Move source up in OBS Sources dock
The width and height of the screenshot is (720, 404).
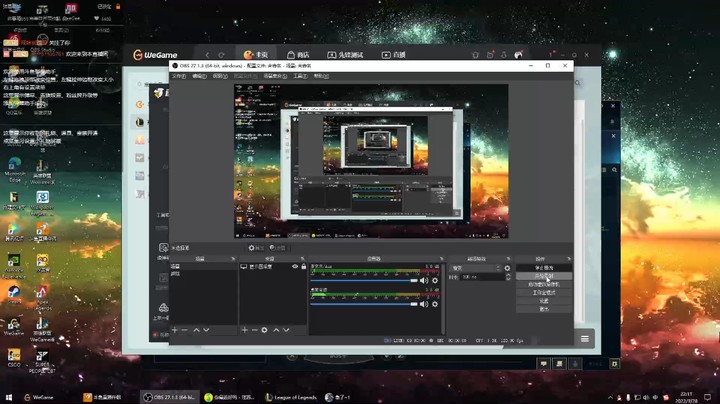(x=276, y=330)
